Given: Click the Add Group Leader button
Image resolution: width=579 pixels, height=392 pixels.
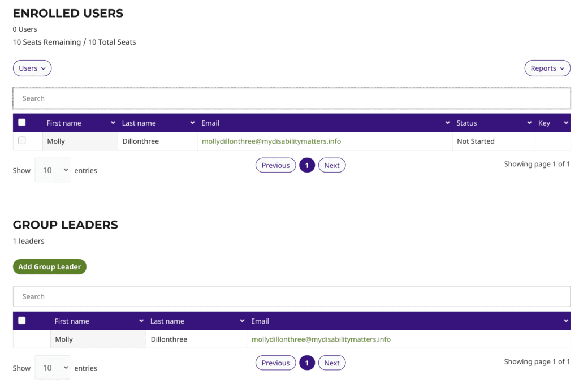Looking at the screenshot, I should point(50,267).
